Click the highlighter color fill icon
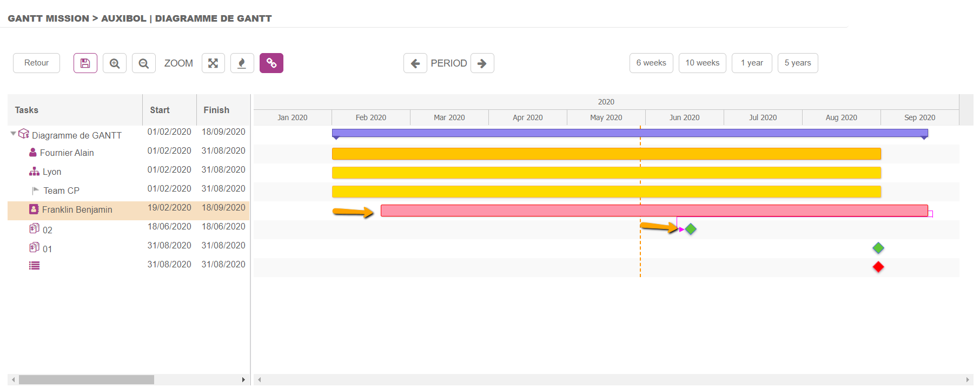The image size is (980, 387). (242, 63)
